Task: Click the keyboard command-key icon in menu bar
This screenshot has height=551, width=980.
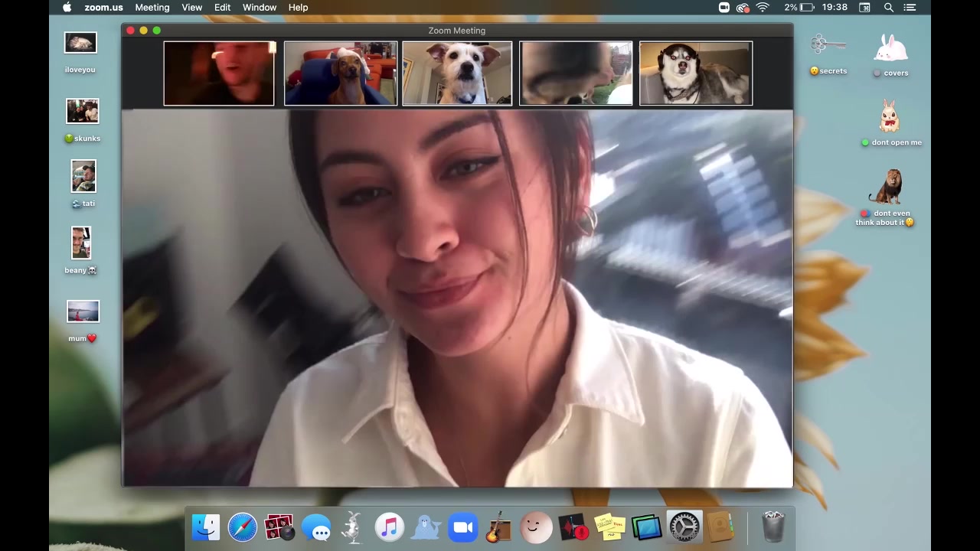Action: tap(864, 8)
